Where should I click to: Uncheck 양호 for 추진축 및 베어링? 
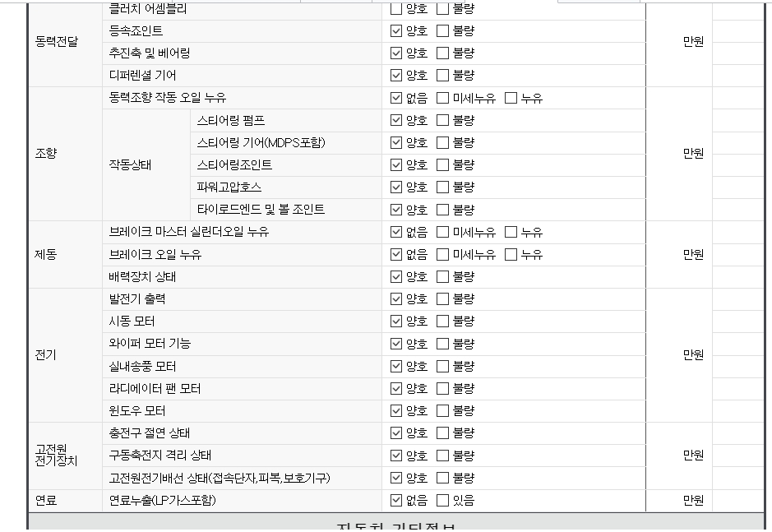point(396,53)
